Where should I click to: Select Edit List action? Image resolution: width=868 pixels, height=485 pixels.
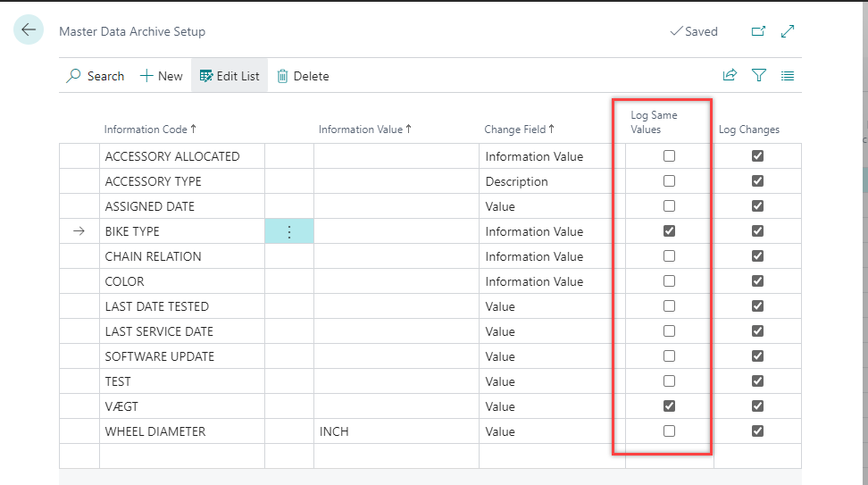click(230, 76)
